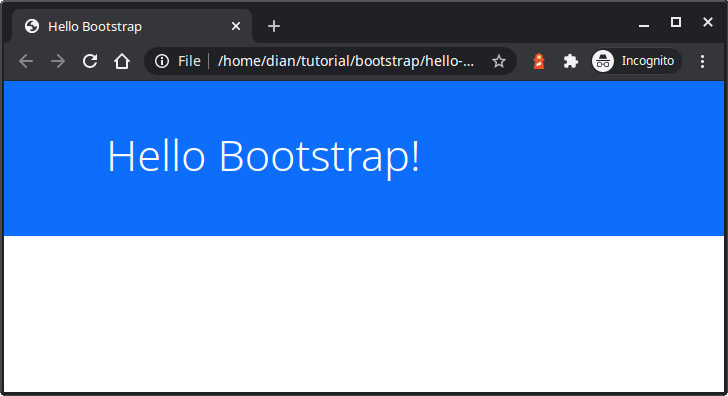
Task: Go back to the previous page
Action: [x=26, y=61]
